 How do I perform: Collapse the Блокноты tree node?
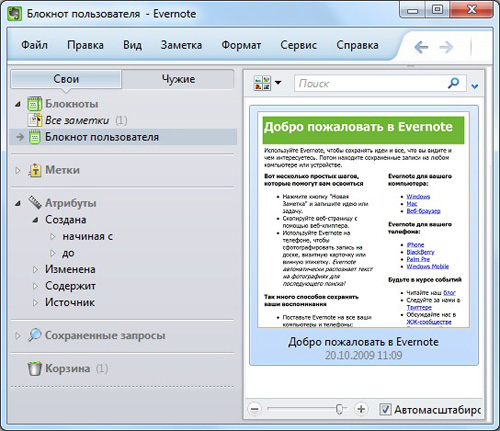point(18,105)
